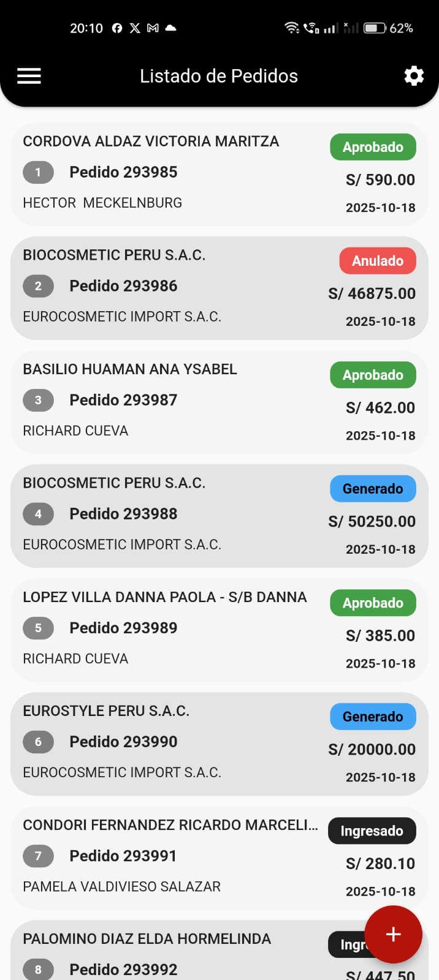439x980 pixels.
Task: Tap the number 7 circle on Pedido 293991
Action: click(38, 856)
